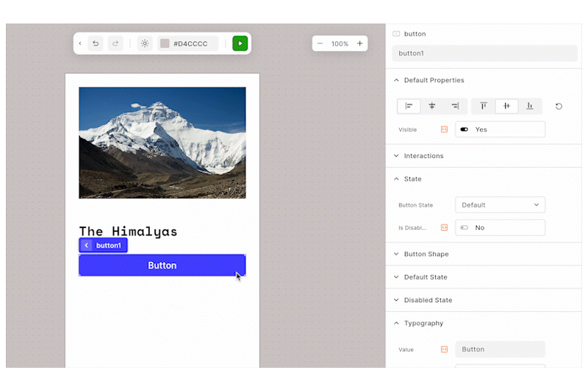Viewport: 588px width, 392px height.
Task: Align button to vertical middle
Action: 506,106
